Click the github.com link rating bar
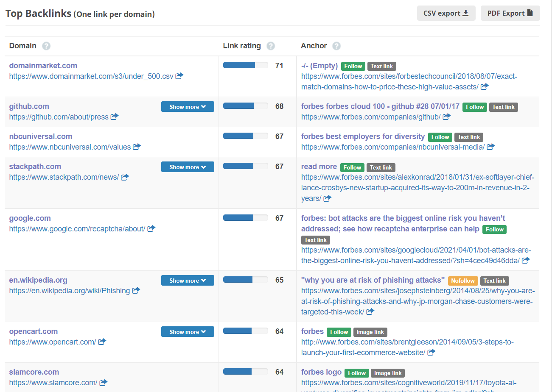Viewport: 552px width, 392px height. pyautogui.click(x=246, y=106)
